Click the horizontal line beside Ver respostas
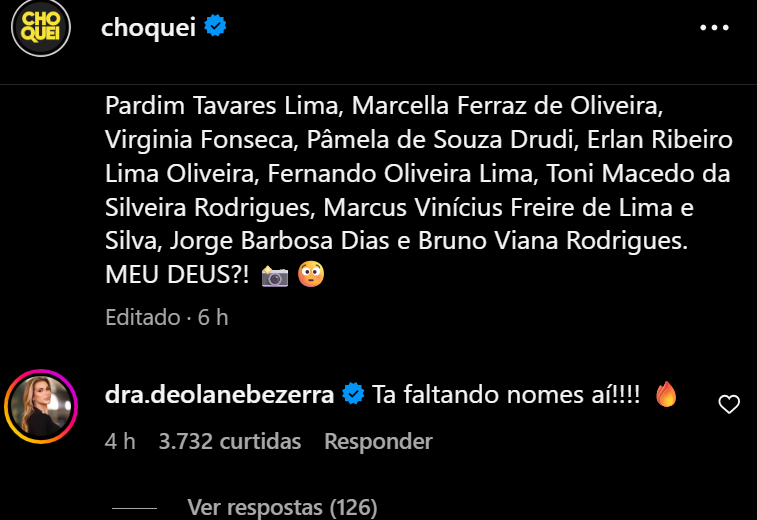Screen dimensions: 757x520 [134, 508]
